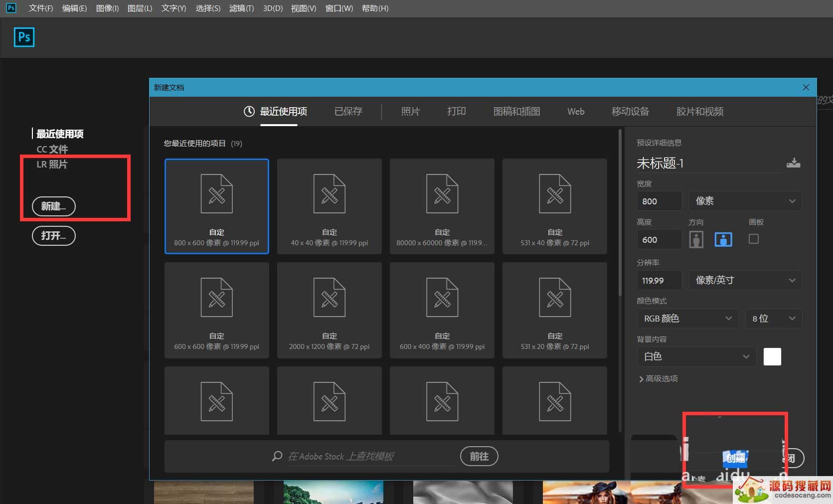Screen dimensions: 833x504
Task: Click the 打开... button
Action: pos(54,236)
